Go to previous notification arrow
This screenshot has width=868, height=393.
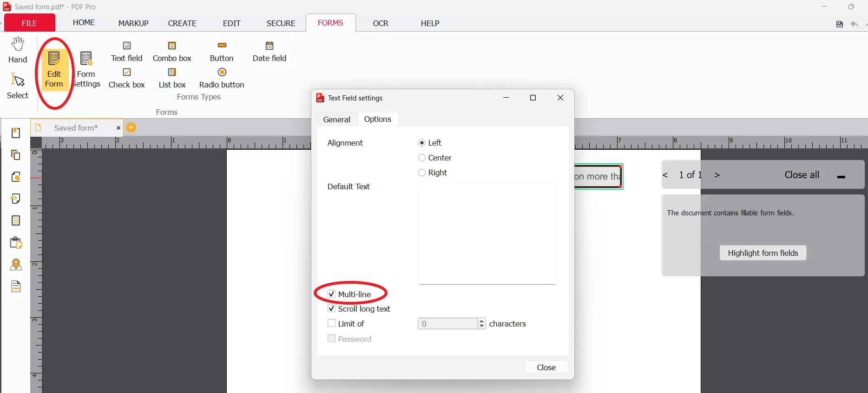[x=665, y=175]
